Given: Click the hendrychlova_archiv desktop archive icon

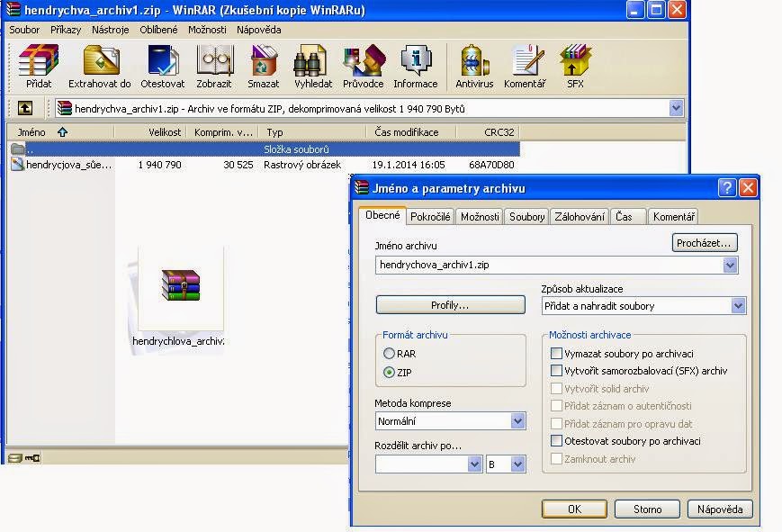Looking at the screenshot, I should 181,285.
